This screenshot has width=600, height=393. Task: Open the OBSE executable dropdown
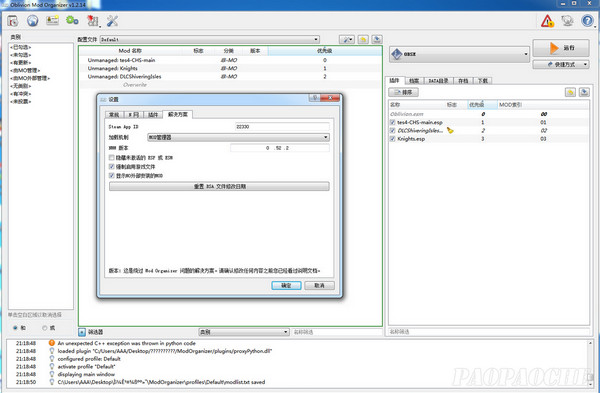[459, 54]
